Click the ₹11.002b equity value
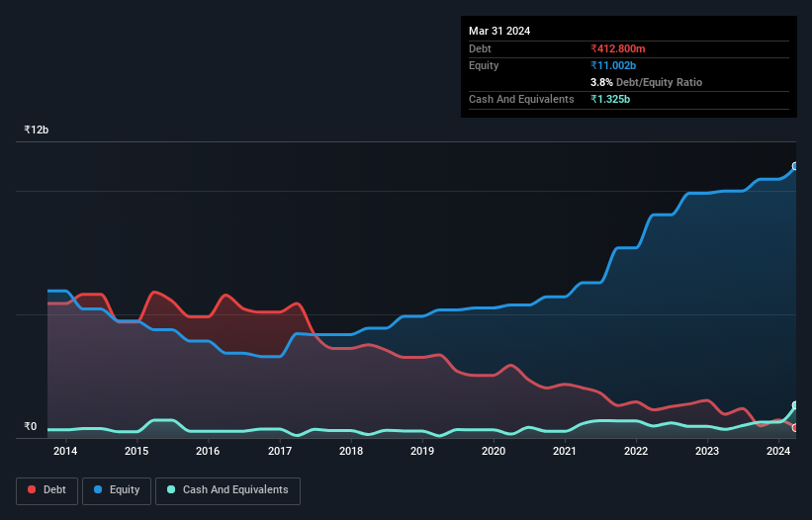The image size is (812, 520). (613, 65)
